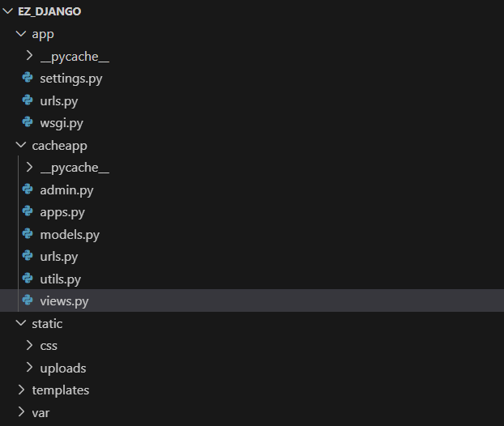Click Python icon next to utils.py
The height and width of the screenshot is (426, 504).
click(x=28, y=279)
